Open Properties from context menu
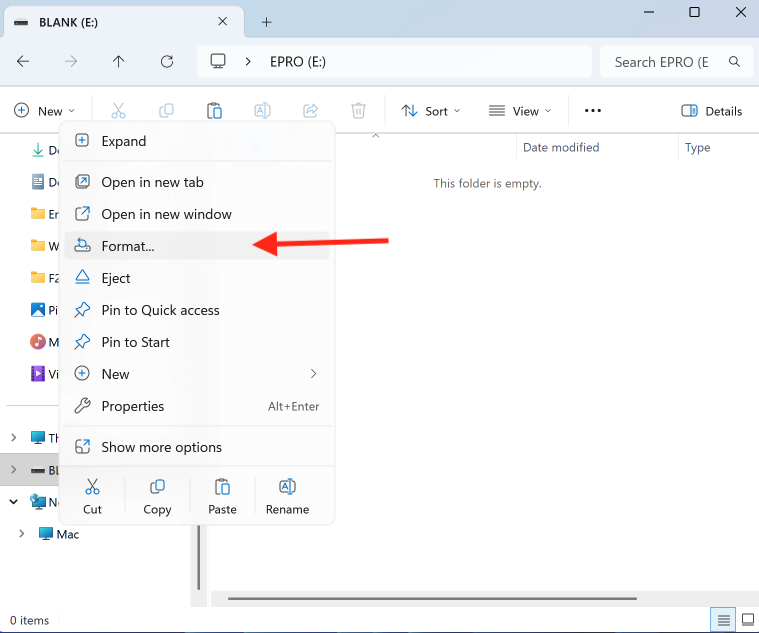759x633 pixels. [132, 406]
